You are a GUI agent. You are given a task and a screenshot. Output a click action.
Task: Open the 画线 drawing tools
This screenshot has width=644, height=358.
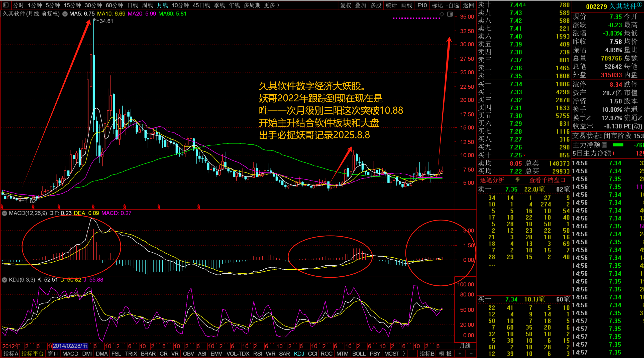406,5
